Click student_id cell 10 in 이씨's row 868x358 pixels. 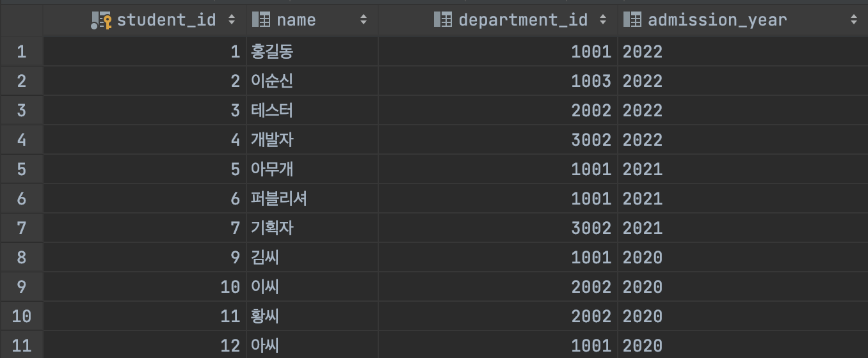coord(145,287)
